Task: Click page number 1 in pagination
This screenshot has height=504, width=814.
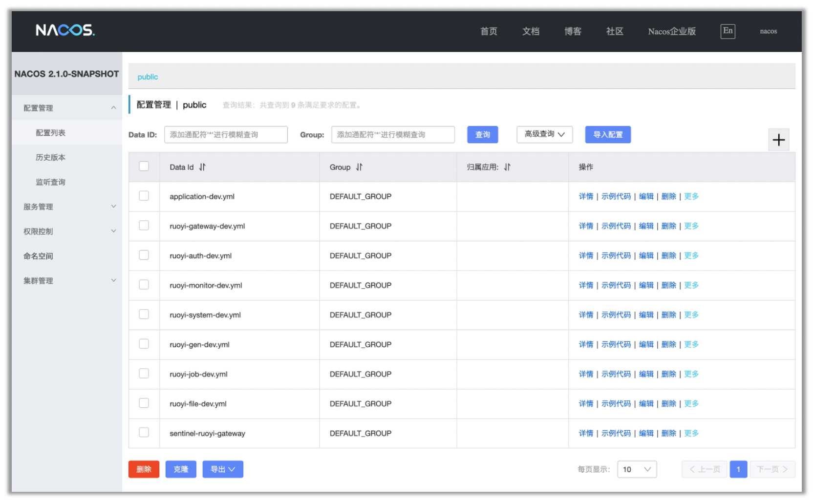Action: (x=738, y=469)
